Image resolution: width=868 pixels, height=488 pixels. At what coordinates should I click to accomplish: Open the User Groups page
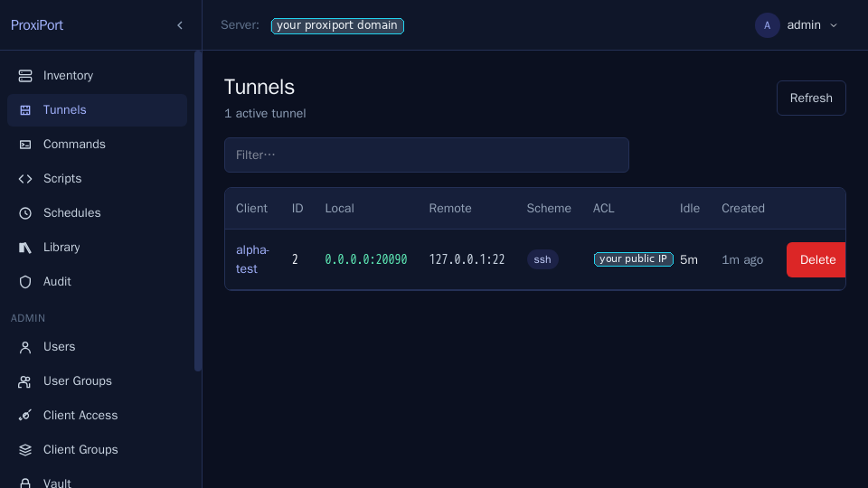click(97, 381)
